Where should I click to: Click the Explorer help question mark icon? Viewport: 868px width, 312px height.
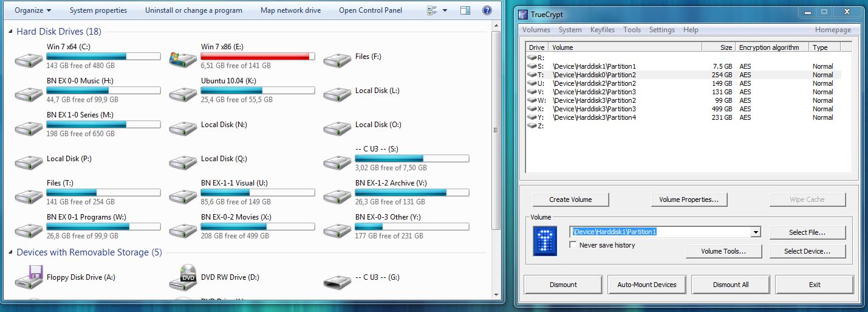coord(487,10)
